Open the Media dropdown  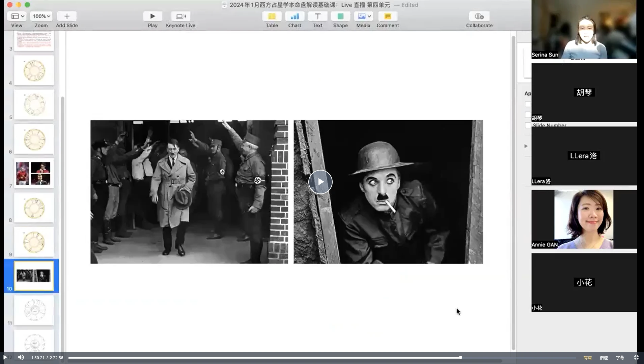(x=363, y=16)
